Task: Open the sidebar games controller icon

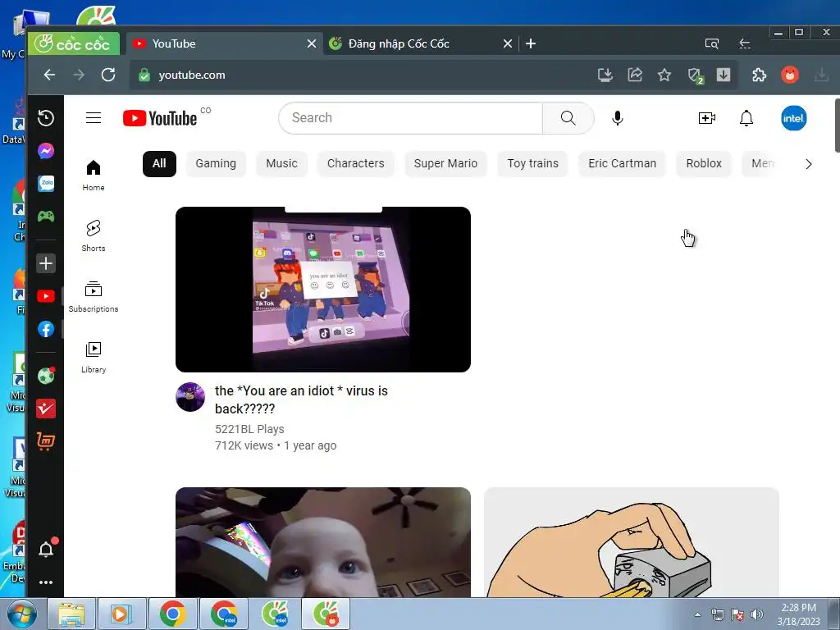Action: tap(46, 217)
